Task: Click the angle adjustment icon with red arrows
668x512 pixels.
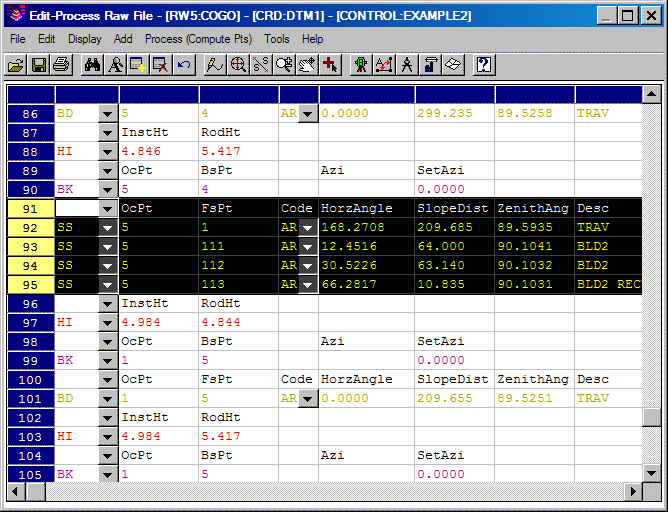Action: (x=384, y=65)
